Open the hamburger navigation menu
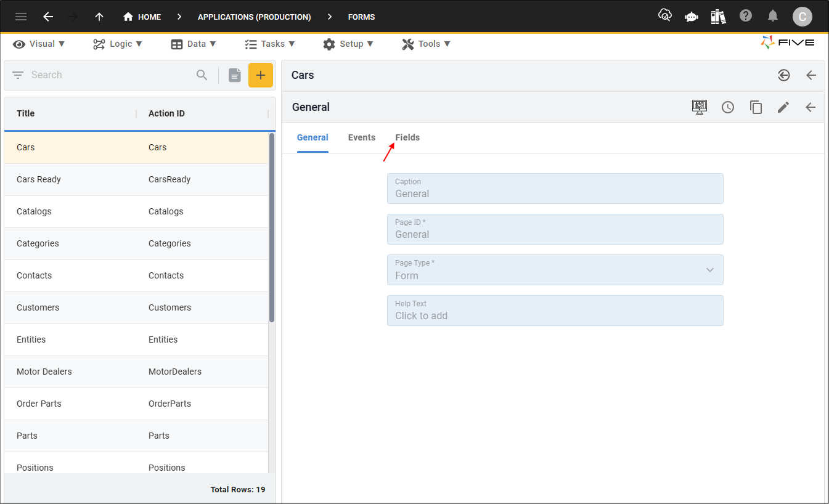Screen dimensions: 829x504 point(21,17)
